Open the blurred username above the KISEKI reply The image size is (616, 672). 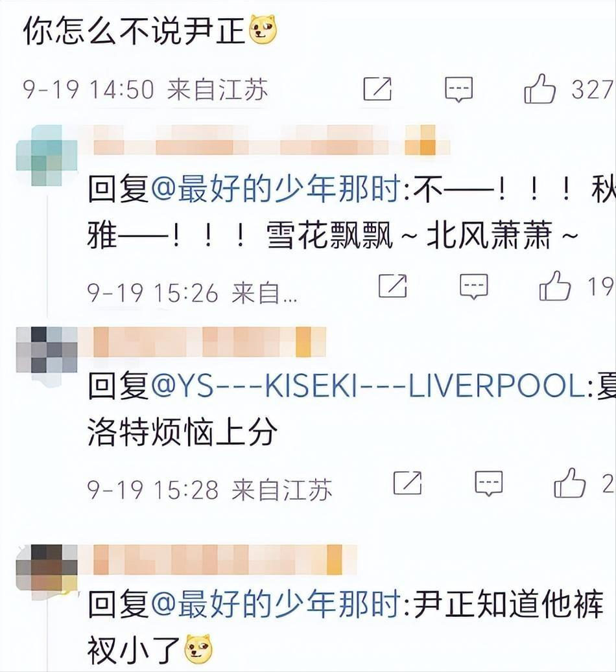point(209,342)
